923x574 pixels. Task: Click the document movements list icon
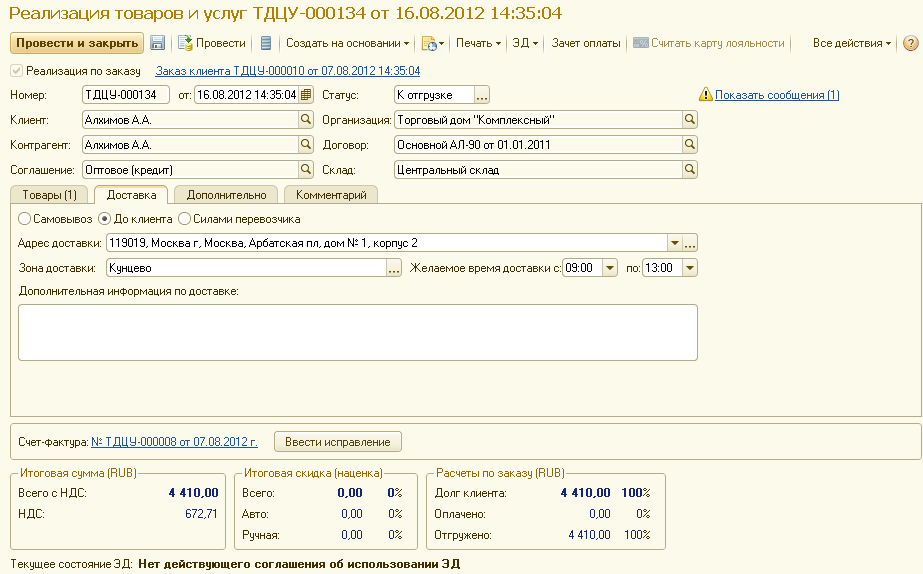pyautogui.click(x=265, y=43)
